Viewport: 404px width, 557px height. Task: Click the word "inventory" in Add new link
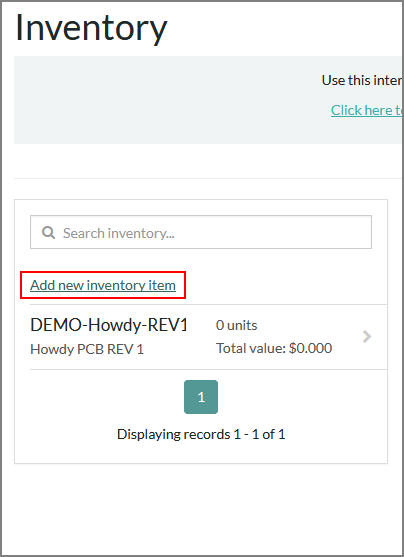point(116,285)
